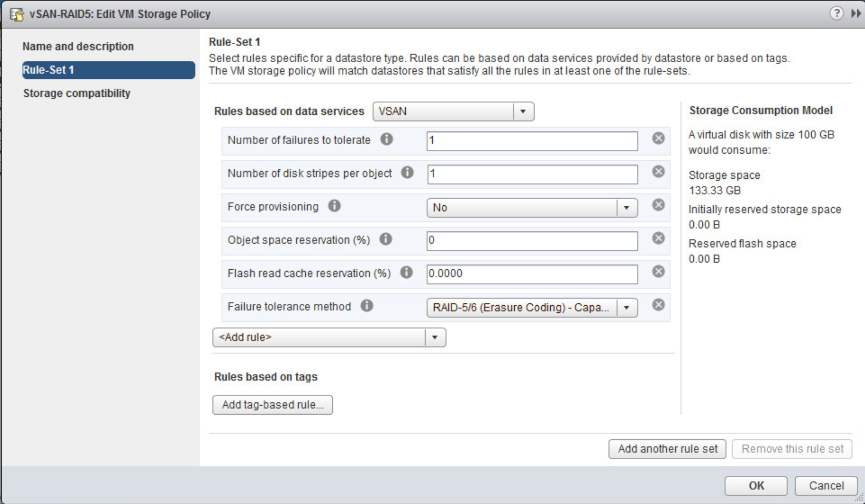This screenshot has width=865, height=504.
Task: Click info icon for Object space reservation
Action: pyautogui.click(x=386, y=239)
